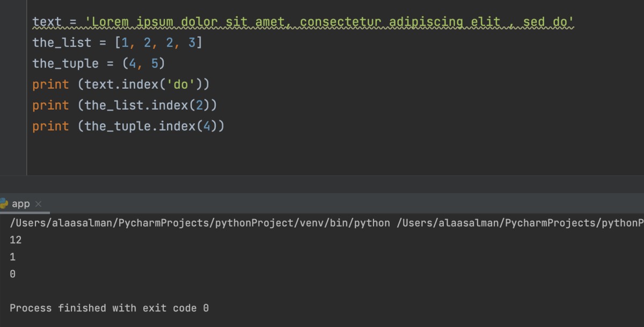Click the Python icon on the app run tab
The width and height of the screenshot is (644, 327).
click(4, 204)
